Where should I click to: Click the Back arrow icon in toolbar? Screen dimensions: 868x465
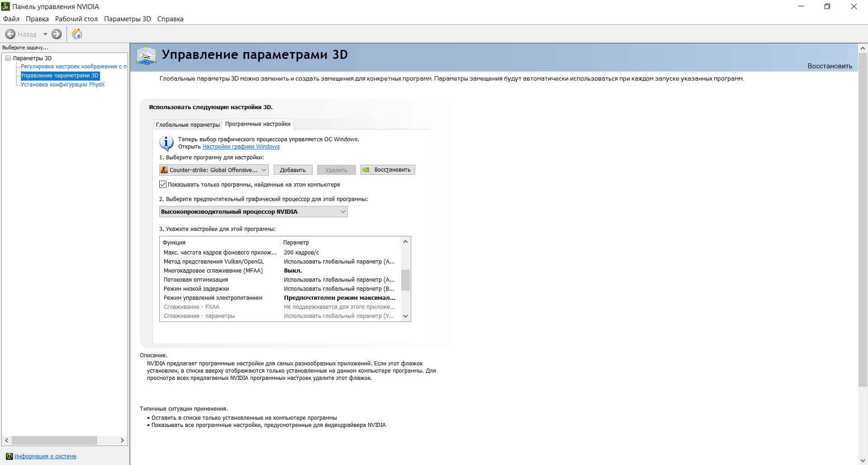coord(10,34)
